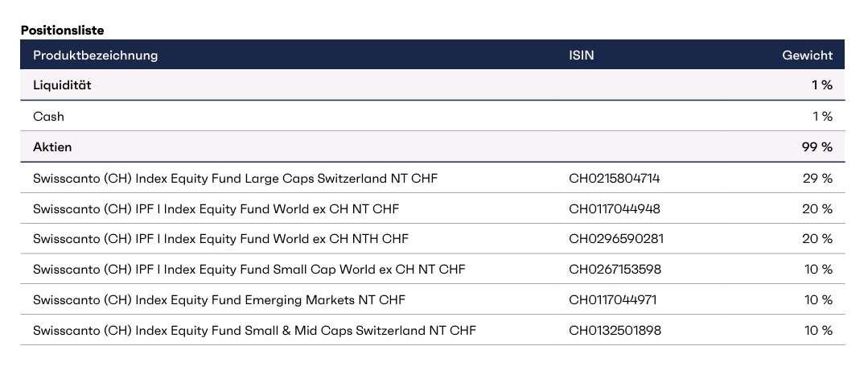Viewport: 868px width, 375px height.
Task: Select the Small Cap World ex CH fund
Action: [x=249, y=269]
